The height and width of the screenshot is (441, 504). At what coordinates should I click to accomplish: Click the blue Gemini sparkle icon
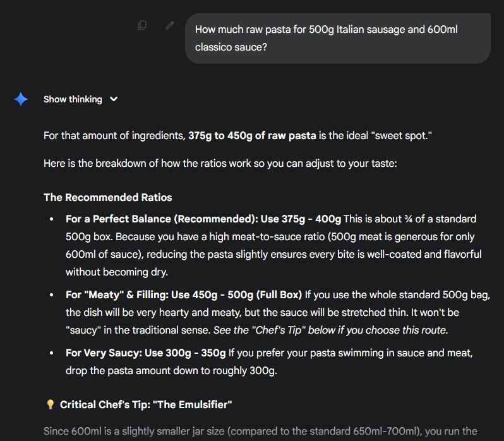pos(21,99)
